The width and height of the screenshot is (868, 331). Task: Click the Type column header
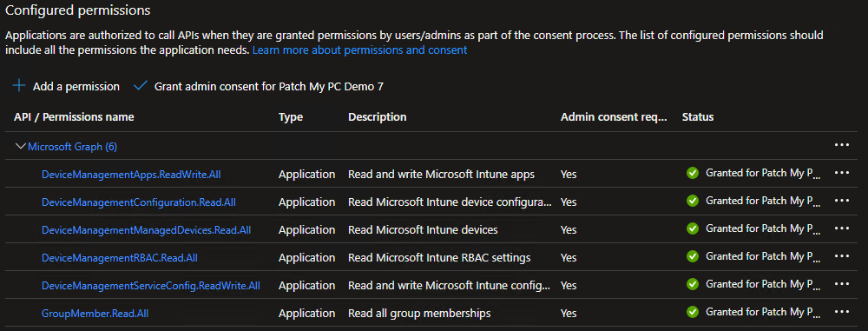pos(291,117)
